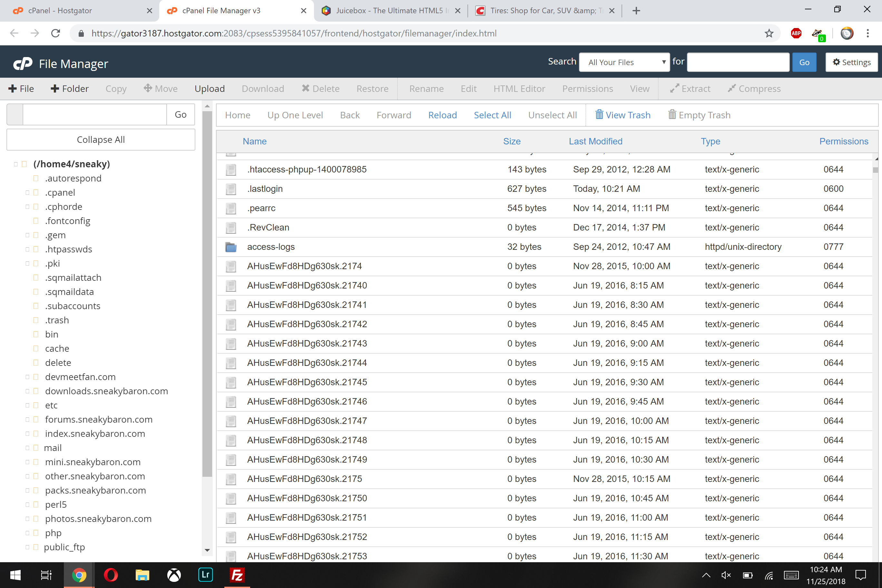The width and height of the screenshot is (882, 588).
Task: Click the browser back arrow
Action: (x=14, y=34)
